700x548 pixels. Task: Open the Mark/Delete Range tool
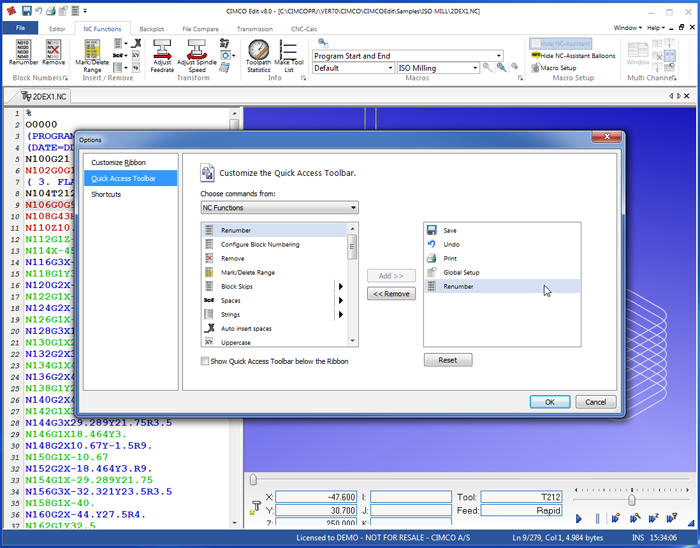click(92, 56)
